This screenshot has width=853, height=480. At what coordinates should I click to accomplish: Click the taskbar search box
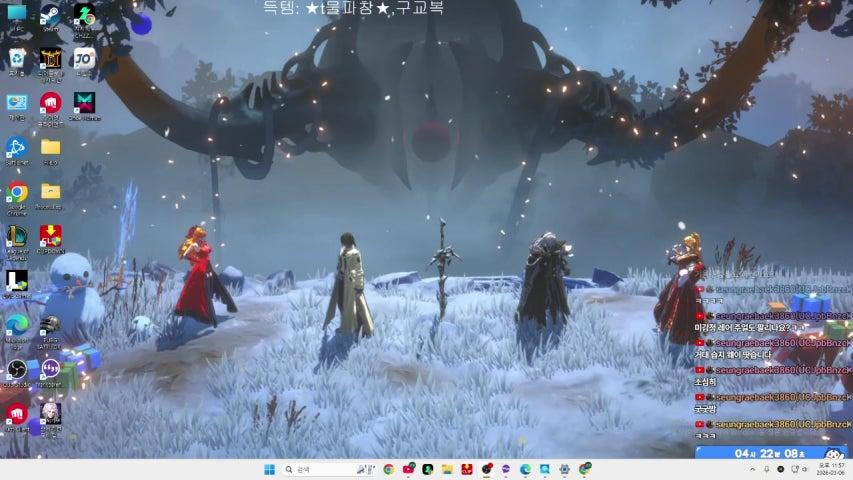point(330,469)
